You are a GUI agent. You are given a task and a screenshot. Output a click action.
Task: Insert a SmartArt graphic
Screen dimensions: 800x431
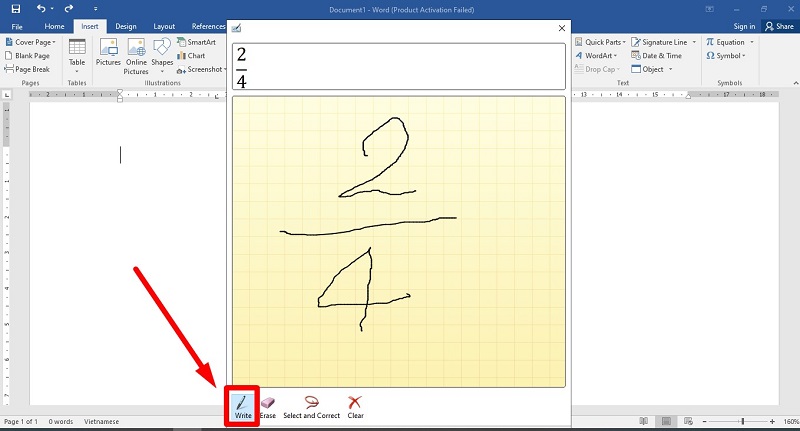click(x=195, y=43)
